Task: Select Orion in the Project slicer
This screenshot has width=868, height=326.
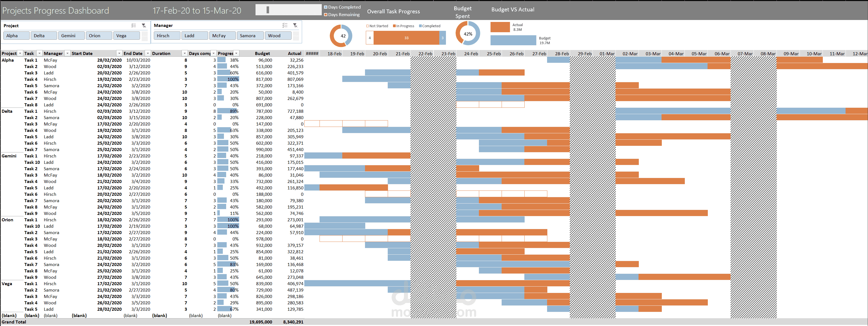Action: pyautogui.click(x=99, y=36)
